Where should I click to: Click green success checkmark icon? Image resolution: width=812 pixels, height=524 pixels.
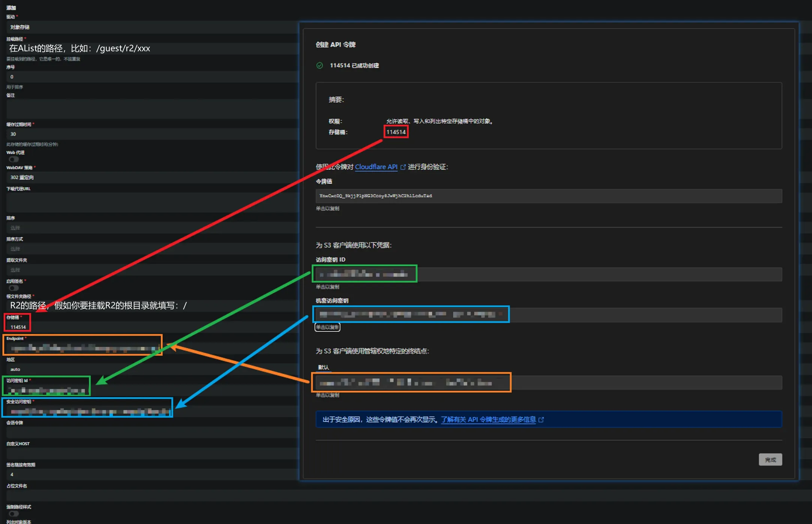320,65
